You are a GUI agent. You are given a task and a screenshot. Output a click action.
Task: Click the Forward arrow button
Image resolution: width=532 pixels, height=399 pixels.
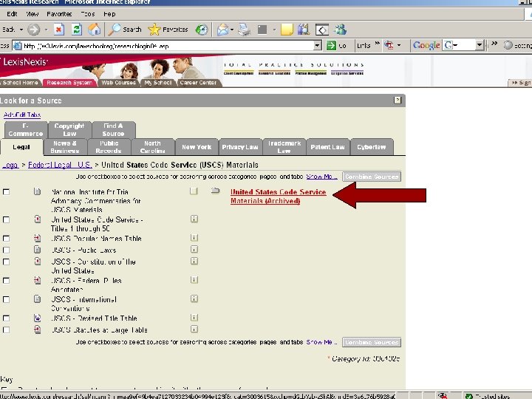click(x=33, y=30)
